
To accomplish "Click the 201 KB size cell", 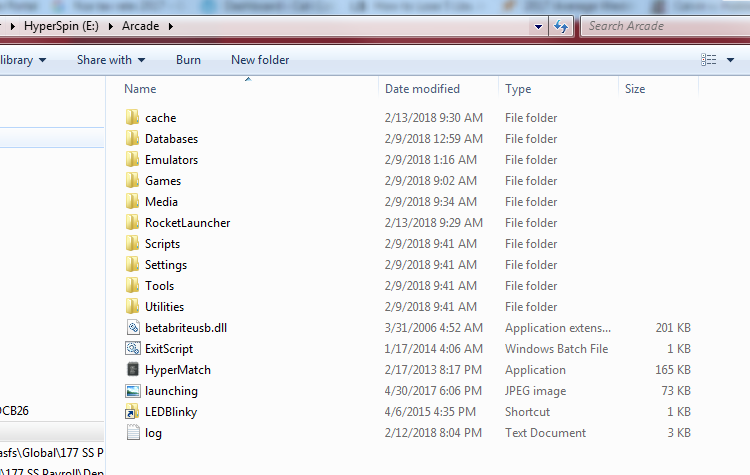I will click(x=673, y=328).
